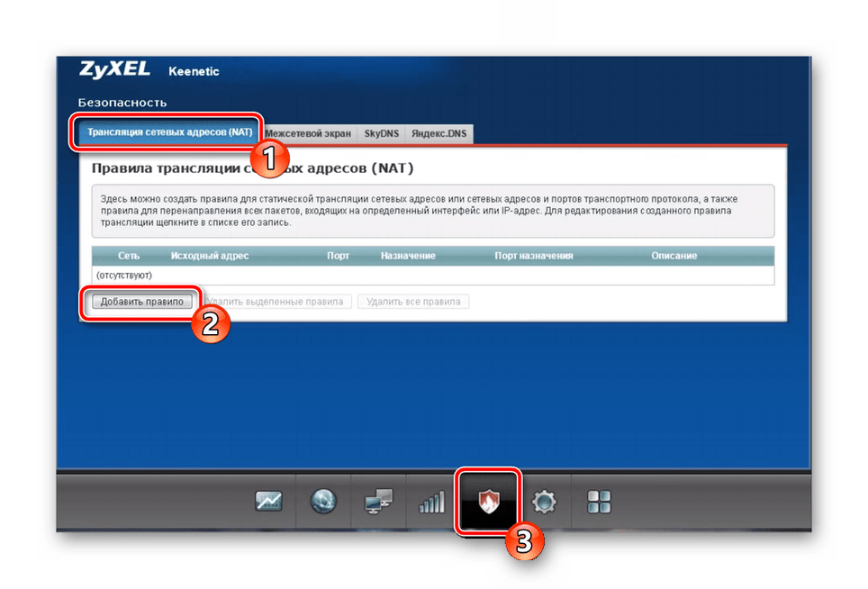The width and height of the screenshot is (868, 589).
Task: Click the Описание column header
Action: 674,256
